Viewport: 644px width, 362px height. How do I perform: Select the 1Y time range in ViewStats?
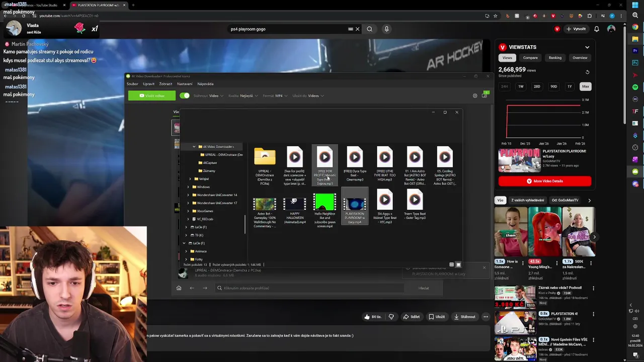click(570, 86)
